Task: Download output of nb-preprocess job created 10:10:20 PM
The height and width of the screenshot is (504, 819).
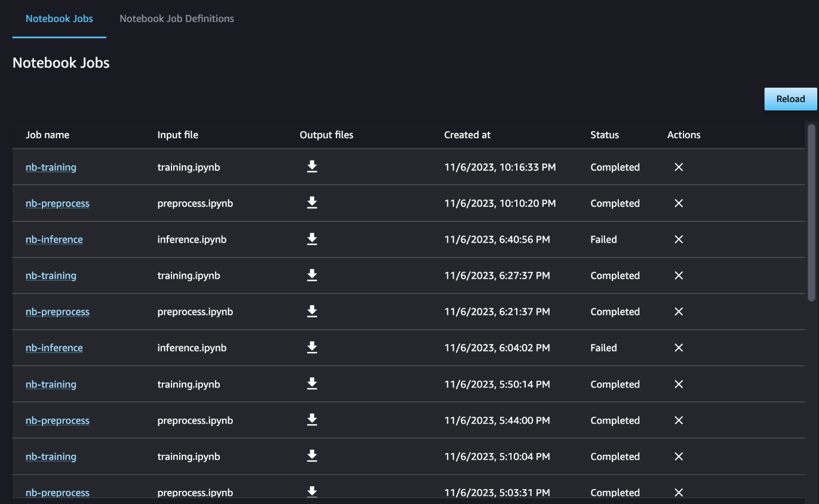Action: (312, 203)
